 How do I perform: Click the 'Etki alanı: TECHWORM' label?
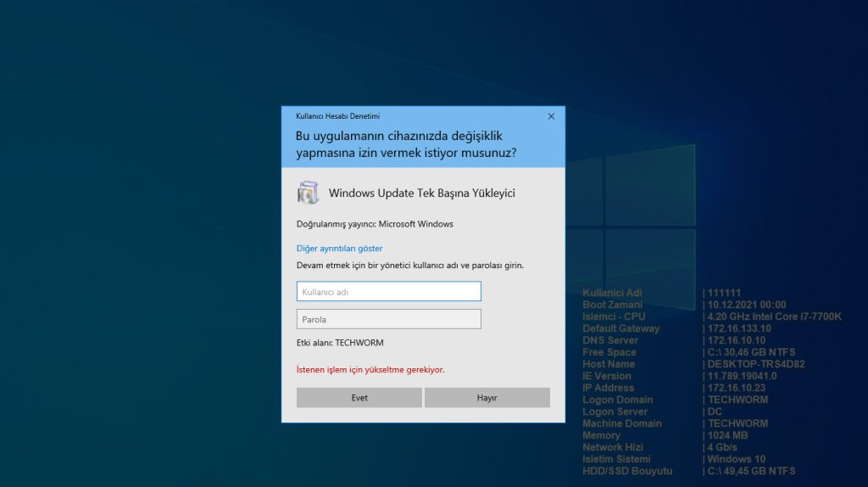340,343
